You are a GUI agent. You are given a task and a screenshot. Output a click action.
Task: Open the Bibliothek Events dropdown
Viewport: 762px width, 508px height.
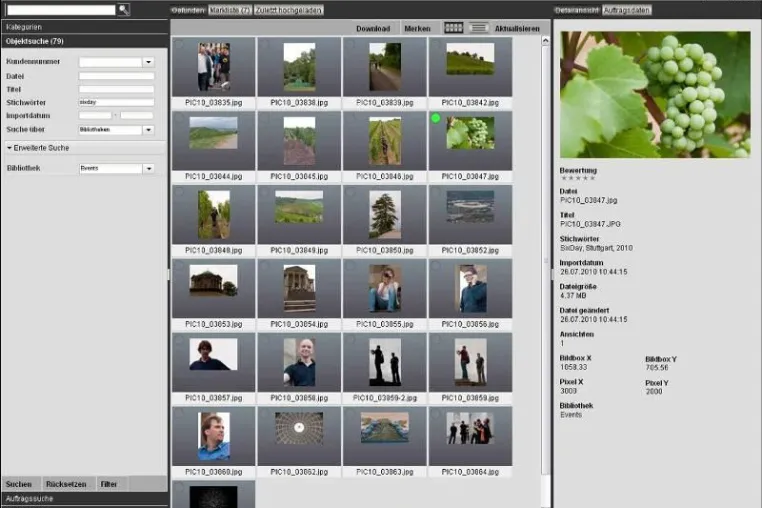point(149,169)
